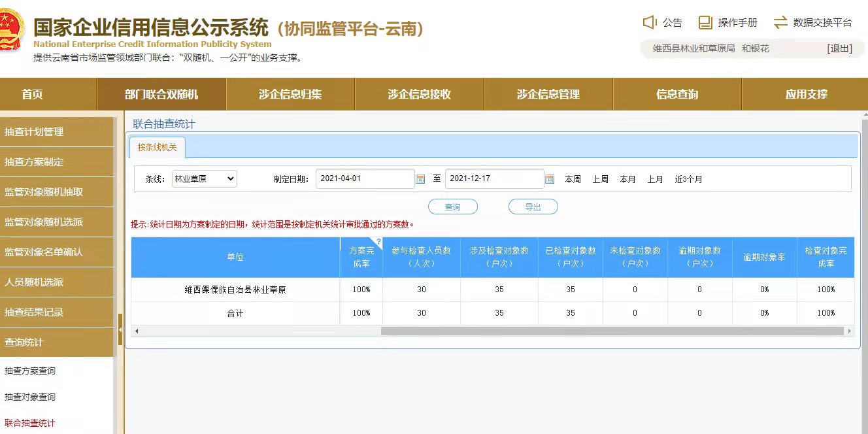Open the 条线 dropdown showing 林业草原
Image resolution: width=868 pixels, height=434 pixels.
click(x=204, y=178)
